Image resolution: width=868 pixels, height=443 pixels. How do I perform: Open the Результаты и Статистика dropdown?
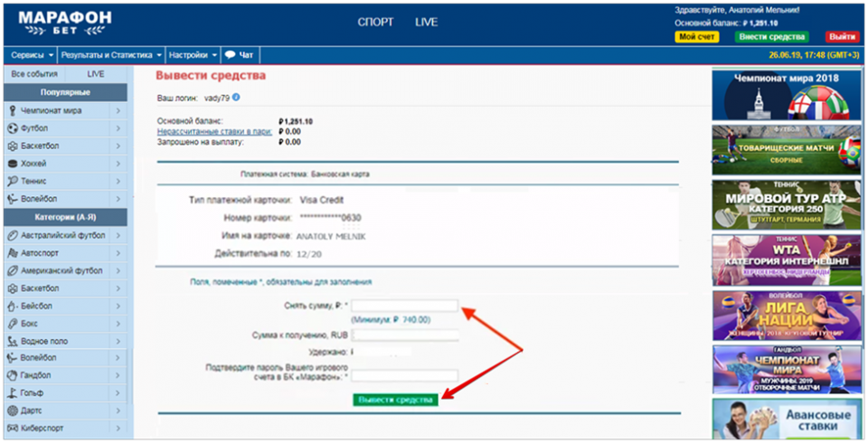click(x=111, y=55)
